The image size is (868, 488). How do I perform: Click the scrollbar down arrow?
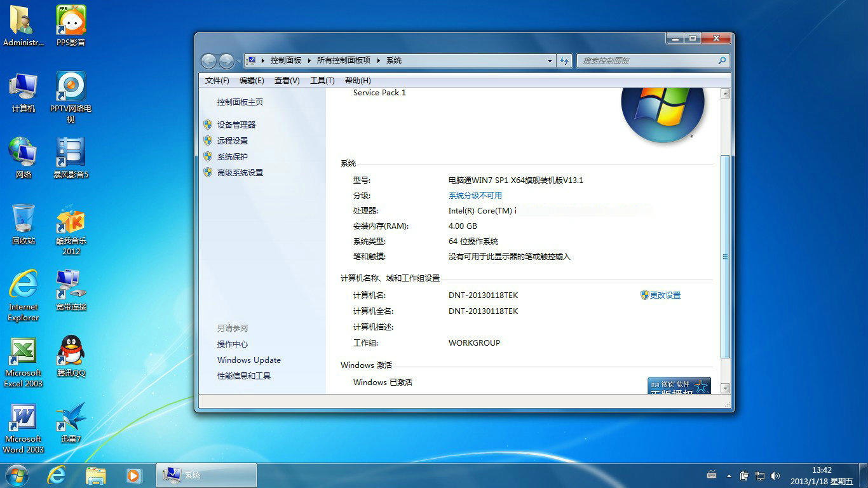pos(725,388)
